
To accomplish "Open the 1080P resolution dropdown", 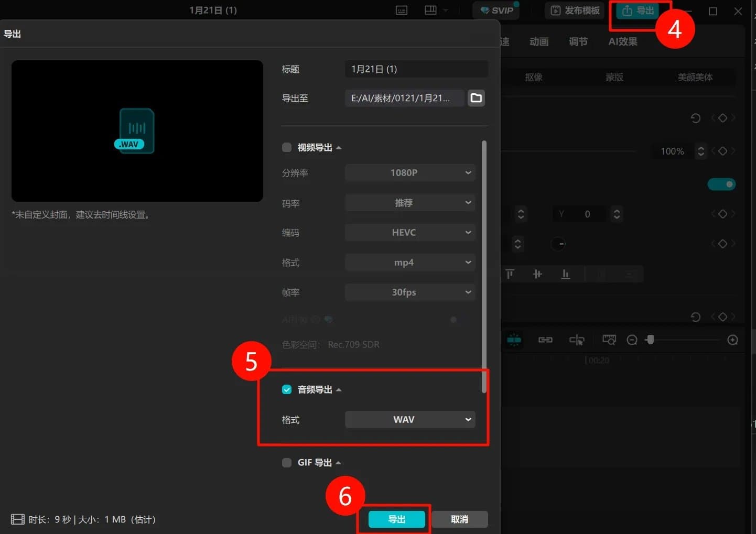I will (x=410, y=173).
